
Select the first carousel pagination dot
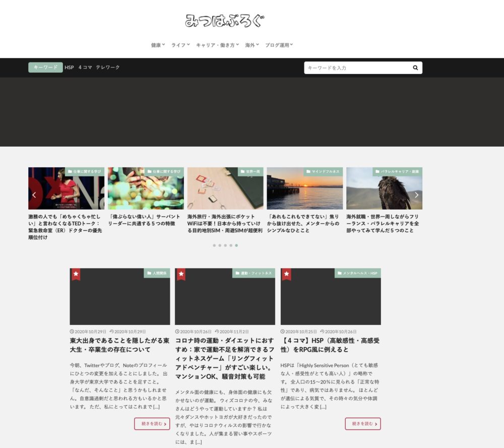click(x=214, y=245)
